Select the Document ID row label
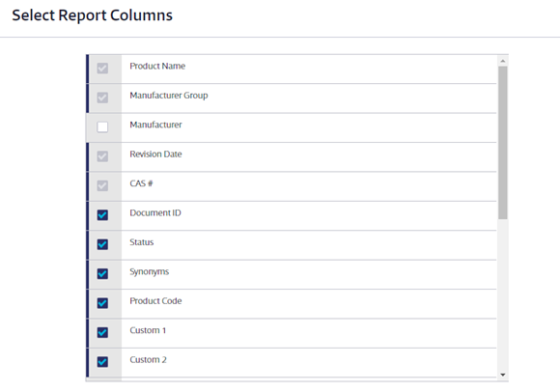The width and height of the screenshot is (560, 392). [155, 212]
